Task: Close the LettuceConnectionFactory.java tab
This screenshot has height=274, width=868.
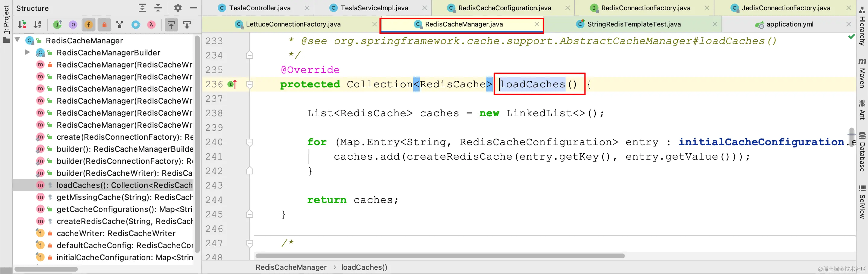Action: point(374,24)
